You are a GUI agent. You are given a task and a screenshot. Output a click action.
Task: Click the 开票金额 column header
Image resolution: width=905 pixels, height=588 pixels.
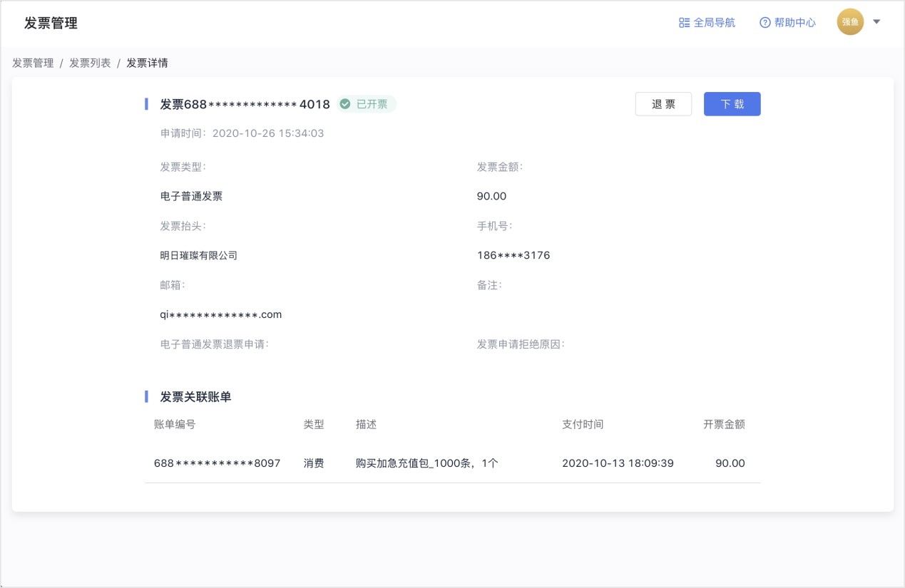(x=724, y=424)
